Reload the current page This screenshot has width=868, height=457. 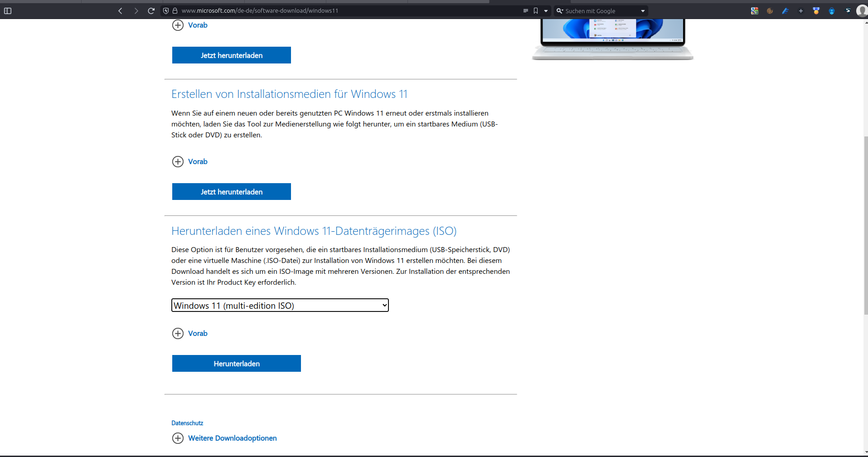coord(151,11)
